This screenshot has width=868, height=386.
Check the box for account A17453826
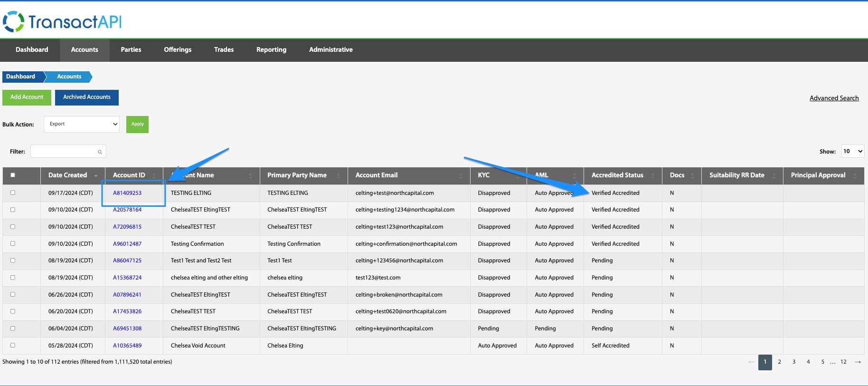pyautogui.click(x=13, y=311)
